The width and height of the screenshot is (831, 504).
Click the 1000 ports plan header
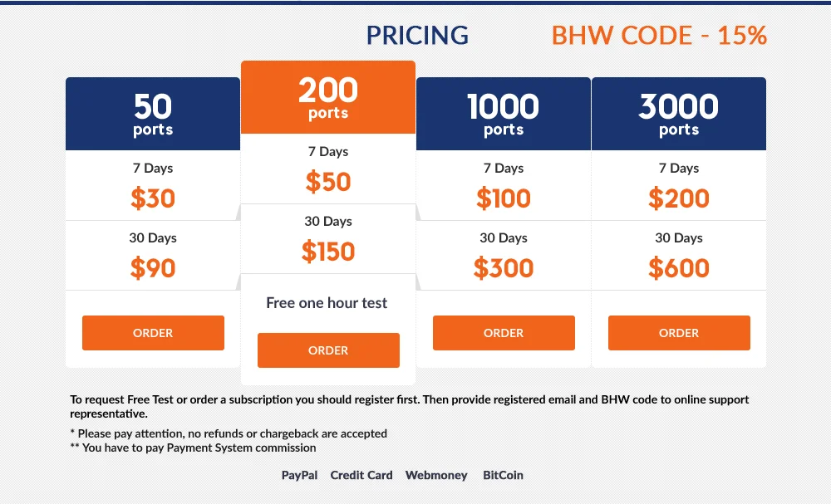[x=504, y=114]
